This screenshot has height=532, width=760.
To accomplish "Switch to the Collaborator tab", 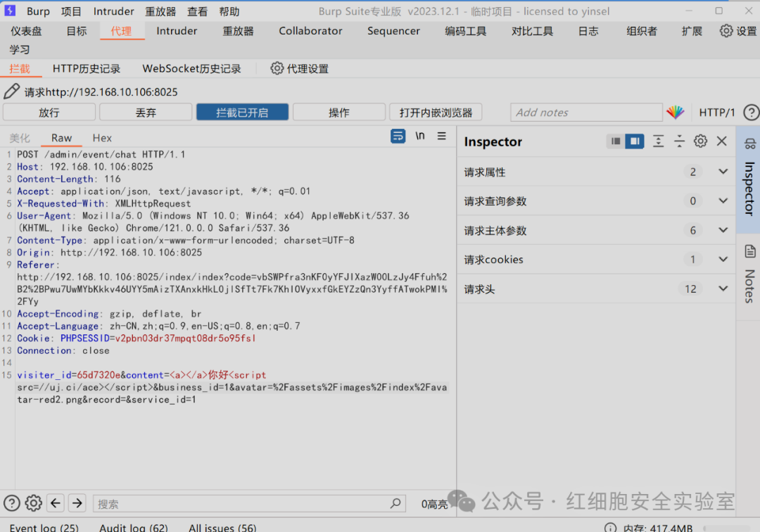I will [x=310, y=31].
